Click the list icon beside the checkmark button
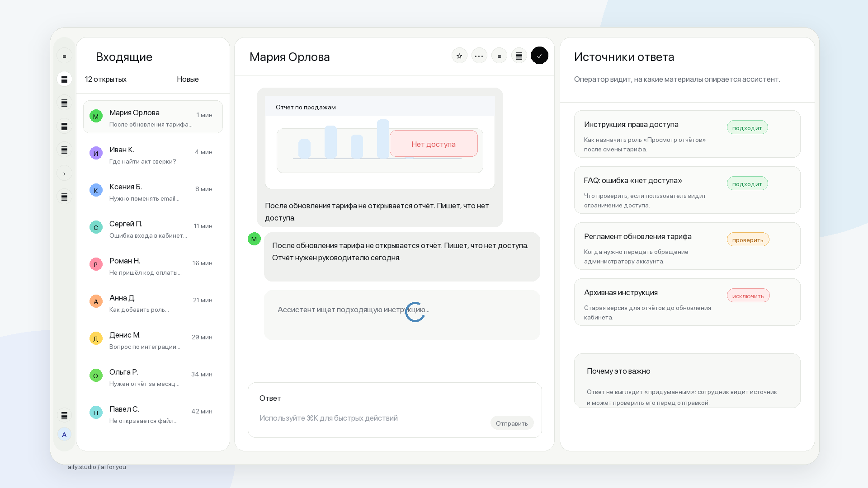 point(519,56)
